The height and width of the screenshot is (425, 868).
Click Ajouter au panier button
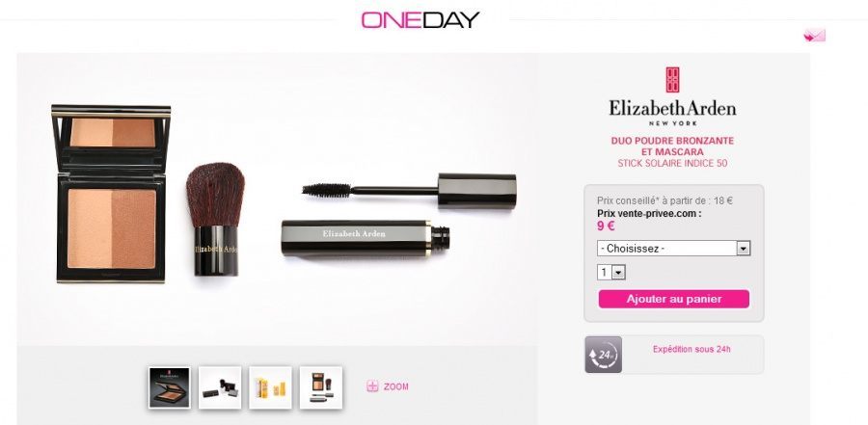point(674,299)
